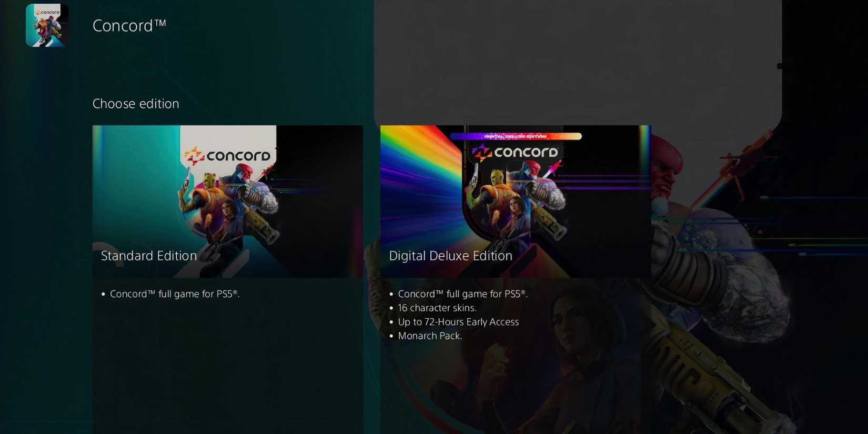Image resolution: width=868 pixels, height=434 pixels.
Task: Open the Concord game icon thumbnail
Action: pyautogui.click(x=47, y=25)
